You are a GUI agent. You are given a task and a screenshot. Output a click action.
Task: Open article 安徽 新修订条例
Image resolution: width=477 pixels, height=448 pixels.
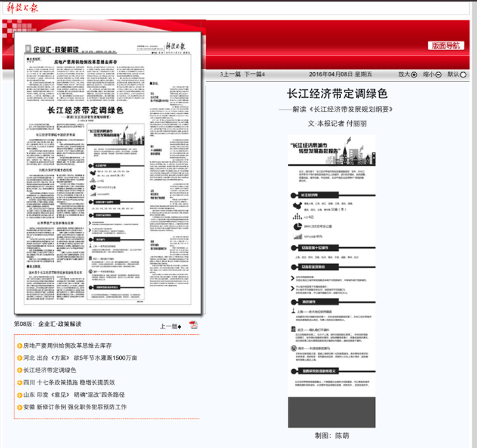[x=75, y=407]
